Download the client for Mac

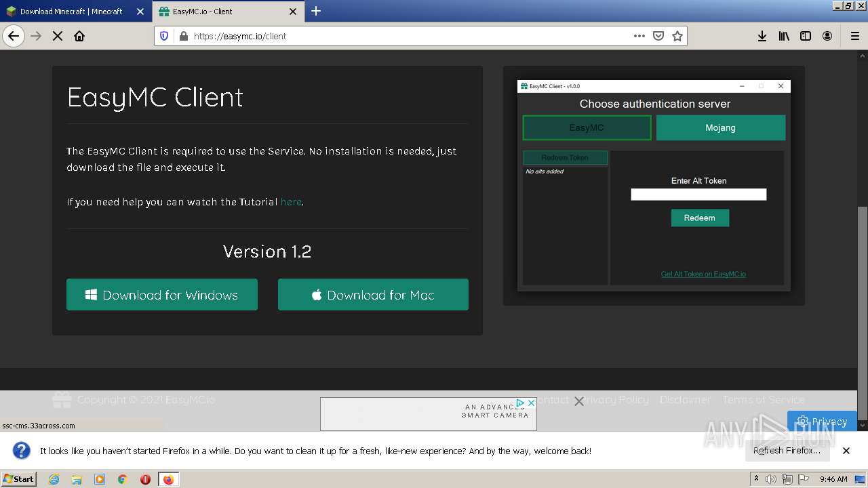point(373,295)
